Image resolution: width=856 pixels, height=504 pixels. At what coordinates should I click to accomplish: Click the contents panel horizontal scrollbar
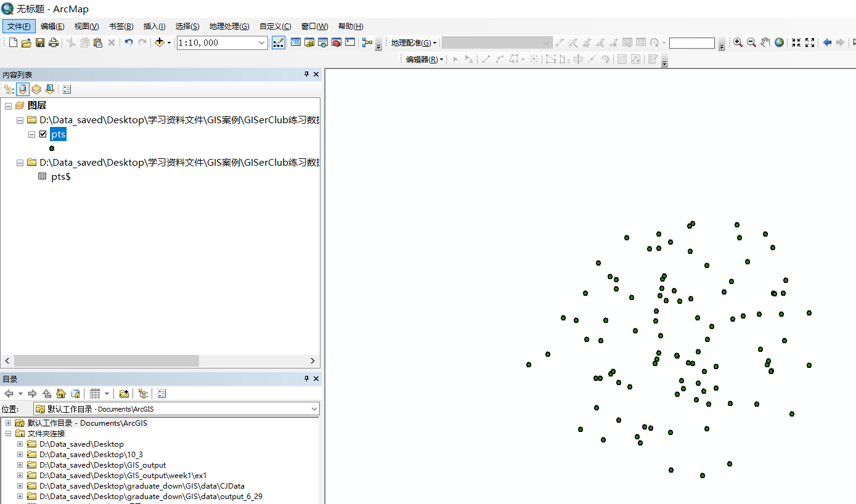coord(107,360)
